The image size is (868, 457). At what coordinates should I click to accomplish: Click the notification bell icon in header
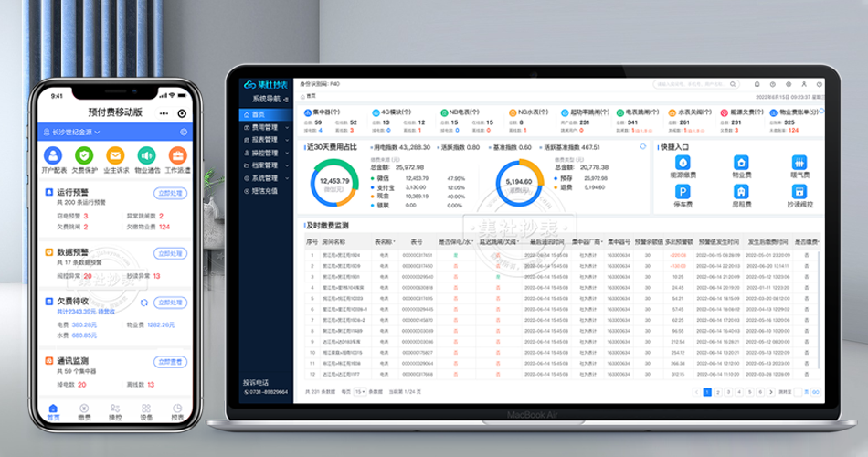(x=756, y=84)
